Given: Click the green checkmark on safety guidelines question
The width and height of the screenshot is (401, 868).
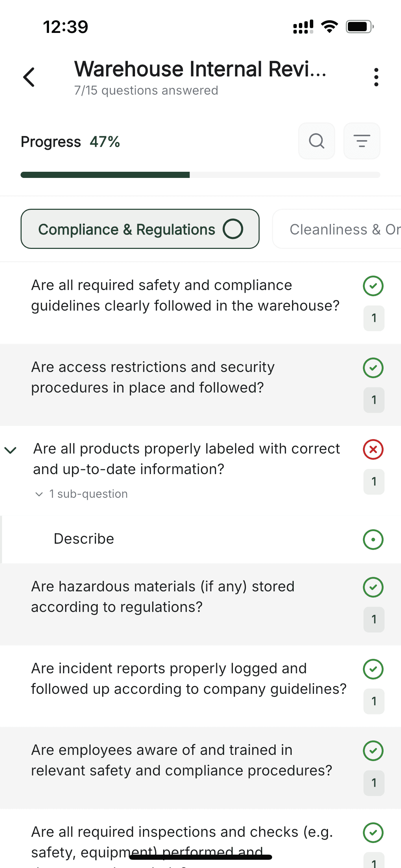Looking at the screenshot, I should tap(373, 286).
